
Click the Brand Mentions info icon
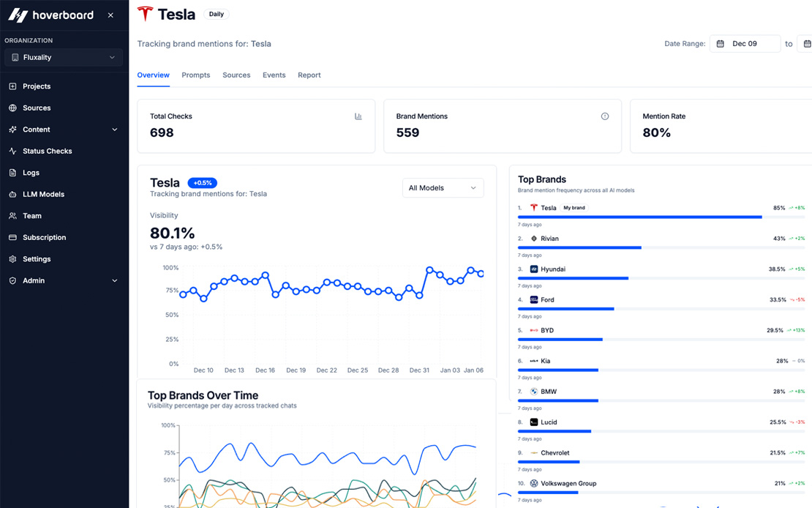(604, 116)
